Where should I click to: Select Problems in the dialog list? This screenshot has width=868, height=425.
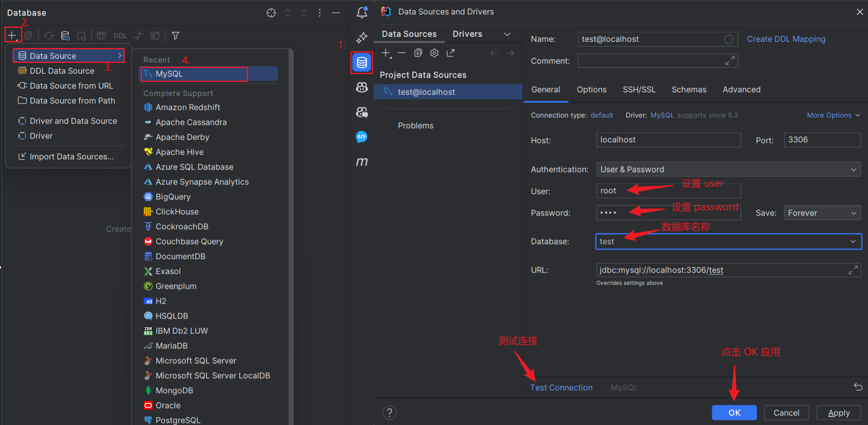click(416, 125)
